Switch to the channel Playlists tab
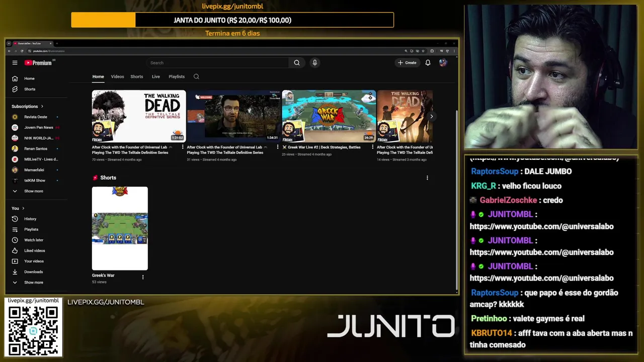 [177, 76]
